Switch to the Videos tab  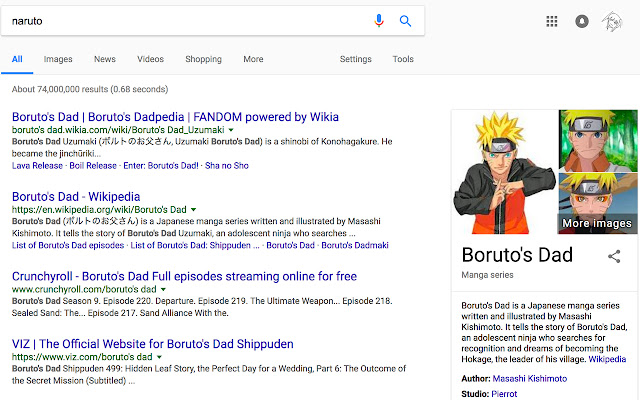(x=150, y=59)
